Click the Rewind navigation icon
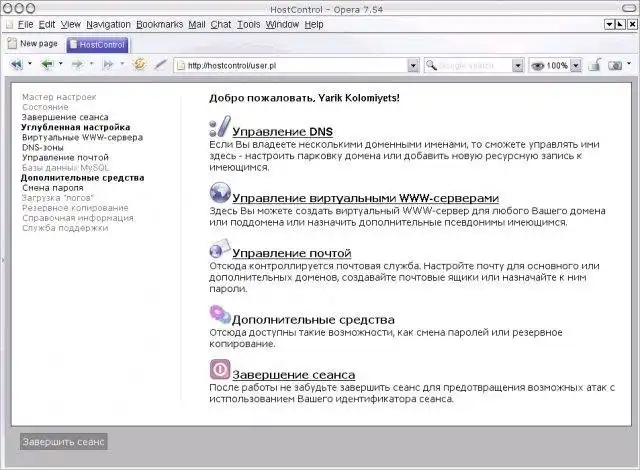Screen dimensions: 640x470 [x=17, y=64]
